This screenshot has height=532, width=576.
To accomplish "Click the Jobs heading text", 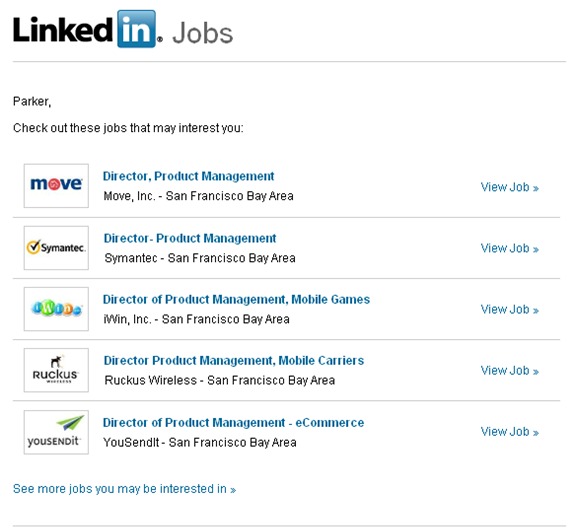I will pos(203,33).
